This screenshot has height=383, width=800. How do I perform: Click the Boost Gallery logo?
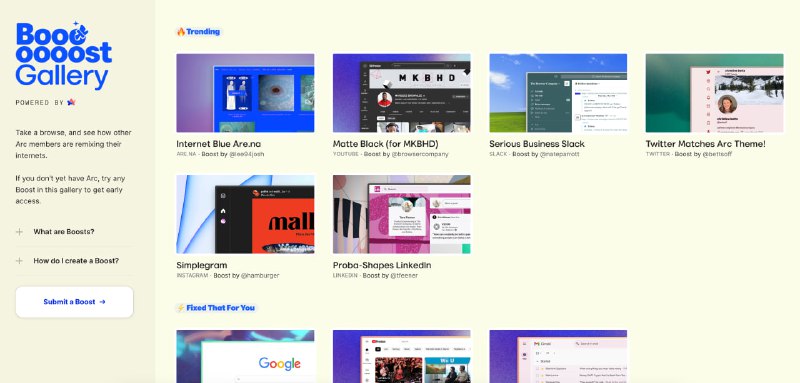click(64, 56)
